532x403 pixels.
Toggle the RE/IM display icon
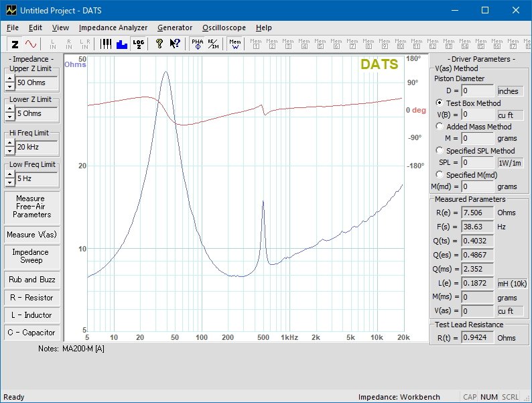click(x=214, y=44)
